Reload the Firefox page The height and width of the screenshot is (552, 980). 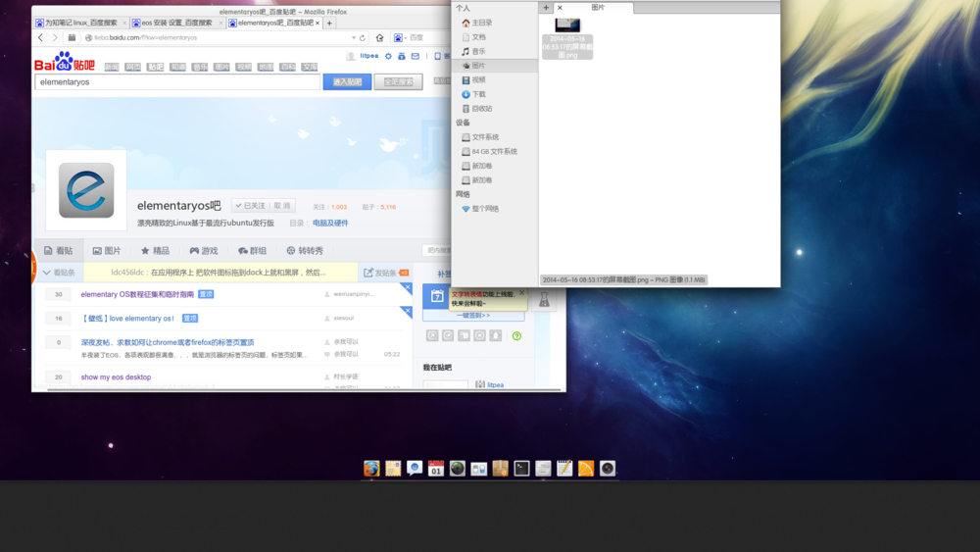(363, 37)
